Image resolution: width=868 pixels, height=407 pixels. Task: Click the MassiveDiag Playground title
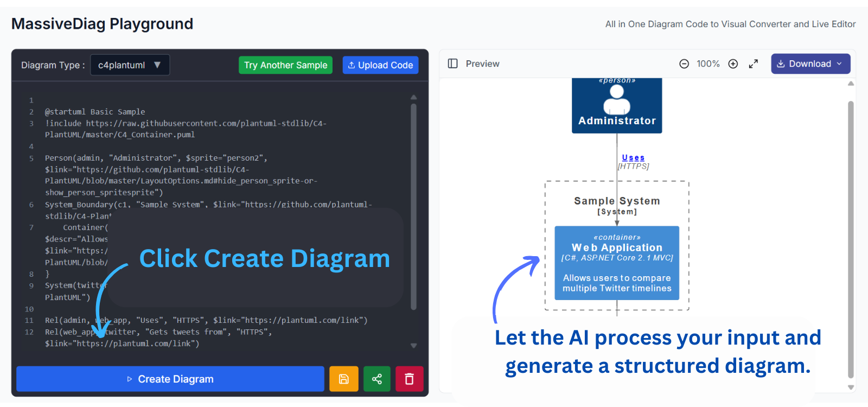tap(102, 24)
